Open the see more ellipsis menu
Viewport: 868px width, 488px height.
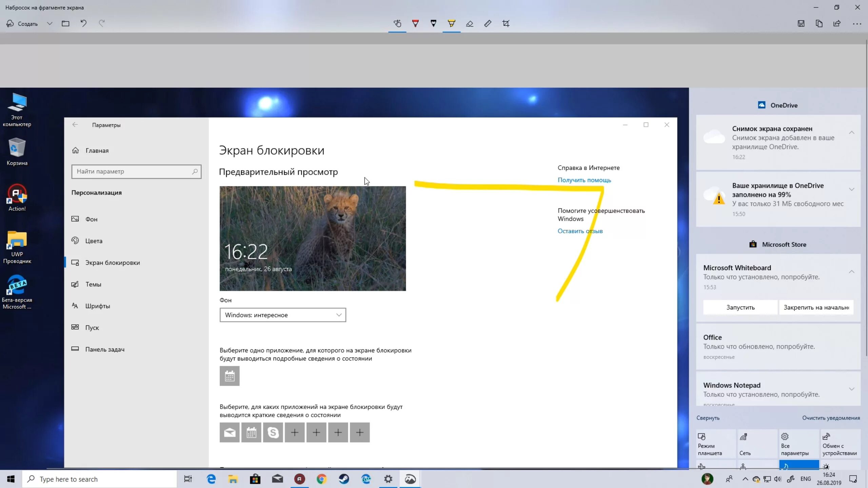(x=857, y=23)
